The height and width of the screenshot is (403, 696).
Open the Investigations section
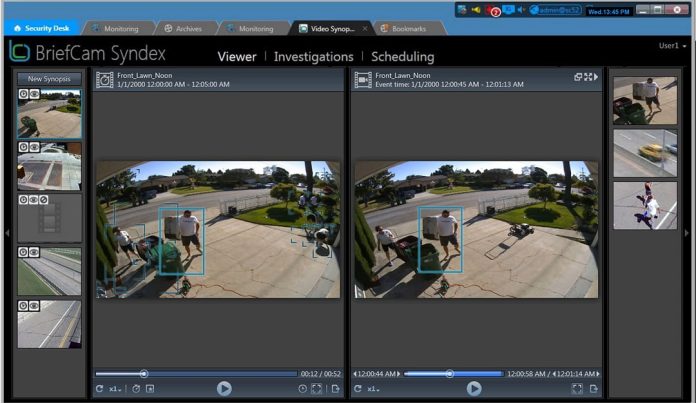(313, 57)
